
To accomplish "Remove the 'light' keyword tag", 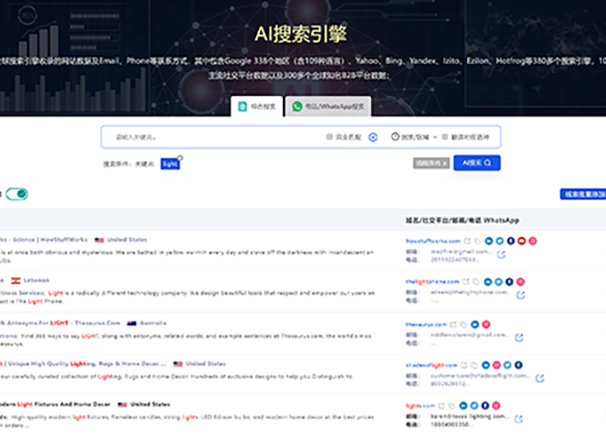I will (x=180, y=158).
